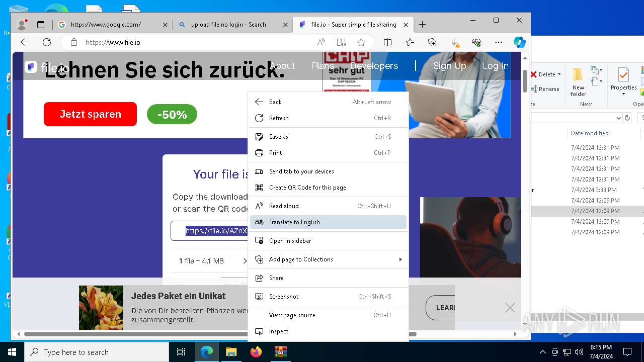
Task: Click the Log In link
Action: click(x=495, y=66)
